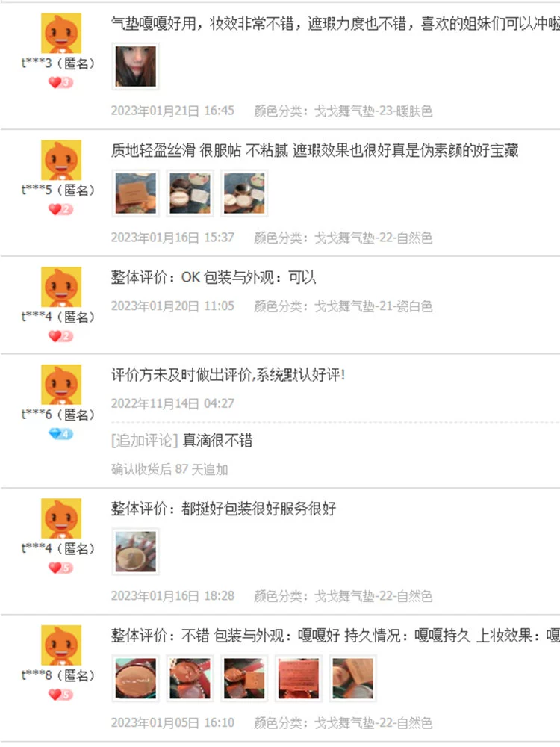Click heart badge under t***5
The image size is (560, 747).
(60, 210)
